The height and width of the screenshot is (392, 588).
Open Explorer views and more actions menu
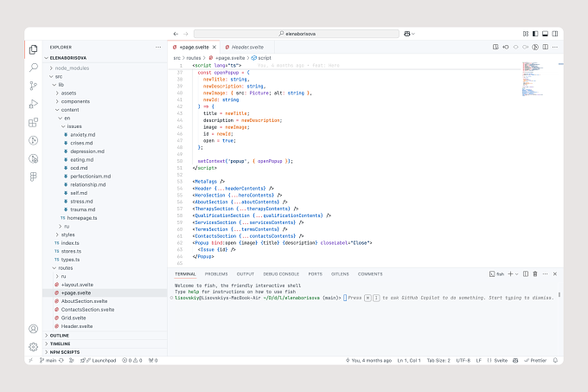158,48
